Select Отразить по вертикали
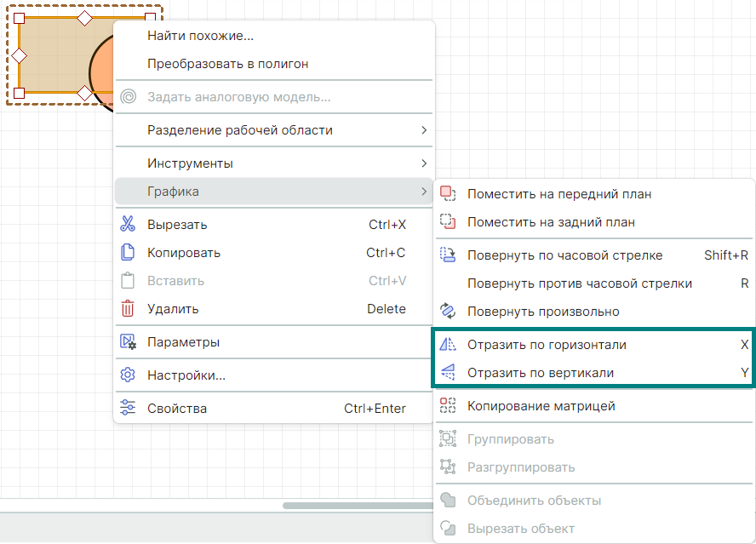756x544 pixels. (540, 373)
